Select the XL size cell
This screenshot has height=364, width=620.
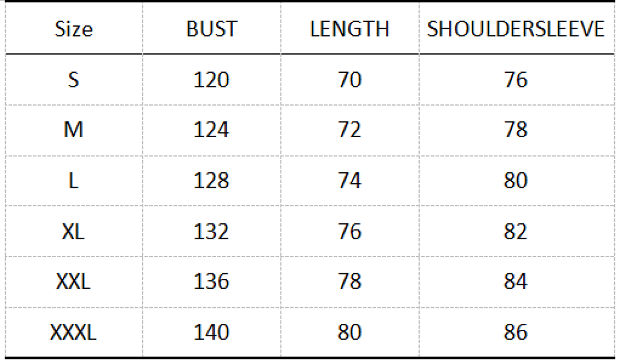[x=73, y=231]
